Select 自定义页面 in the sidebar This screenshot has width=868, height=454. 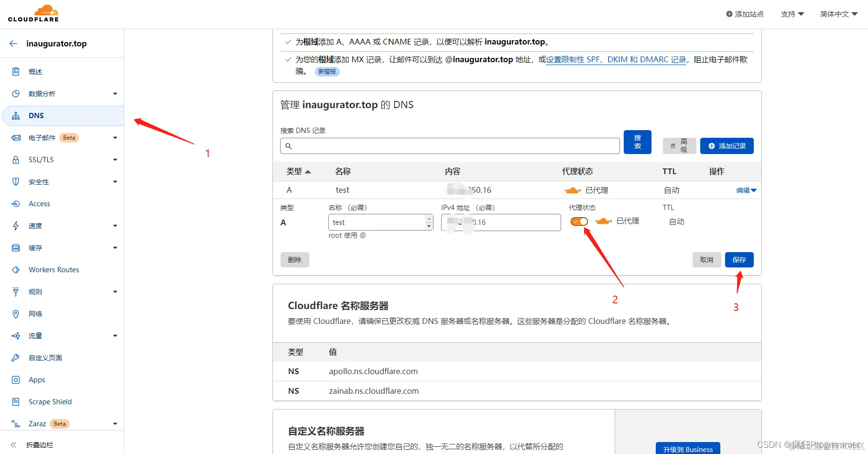(45, 357)
